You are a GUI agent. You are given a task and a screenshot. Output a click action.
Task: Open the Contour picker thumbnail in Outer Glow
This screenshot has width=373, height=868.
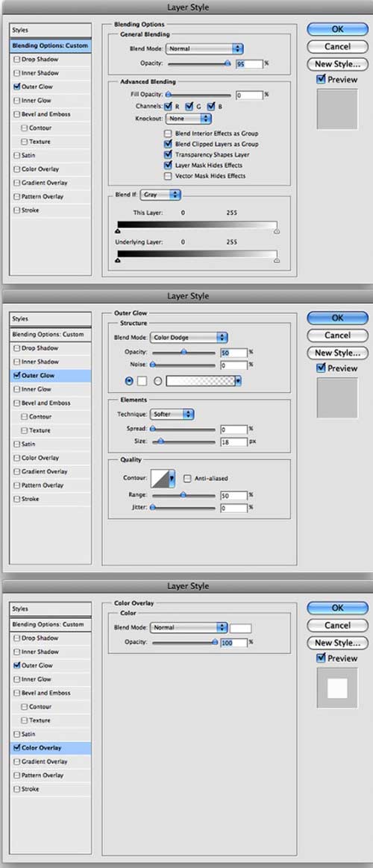[160, 479]
